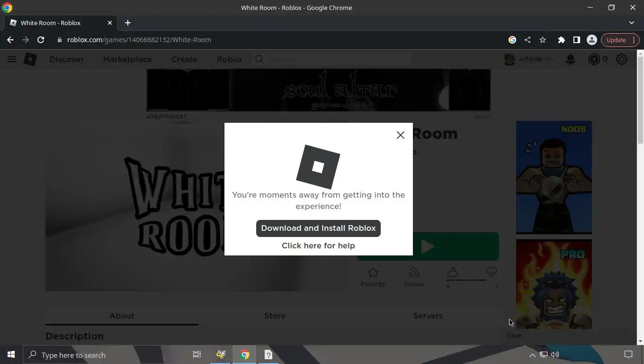Go back in Chrome
Image resolution: width=644 pixels, height=364 pixels.
tap(10, 40)
